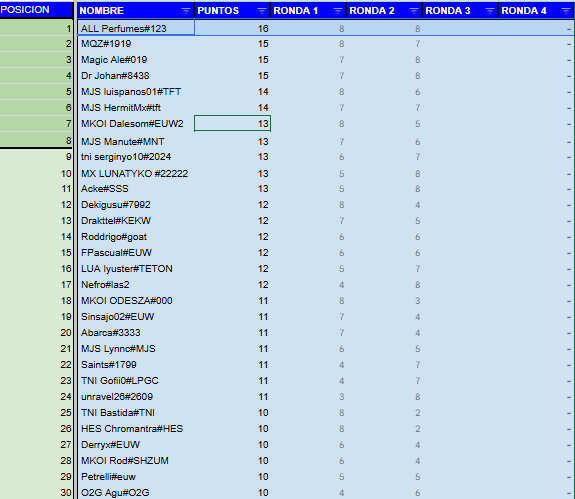The width and height of the screenshot is (575, 499).
Task: Select the name cell Abarca#3333
Action: [136, 333]
